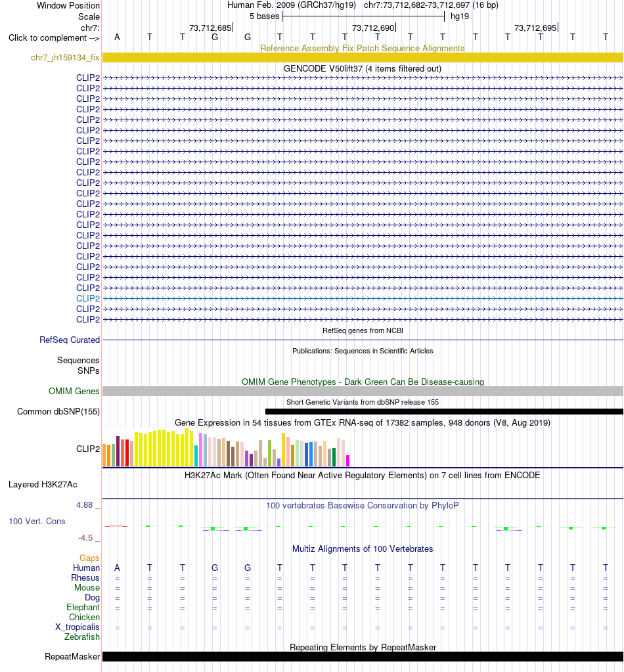
Task: Select the light-blue highlighted CLIP2 transcript label
Action: point(88,298)
